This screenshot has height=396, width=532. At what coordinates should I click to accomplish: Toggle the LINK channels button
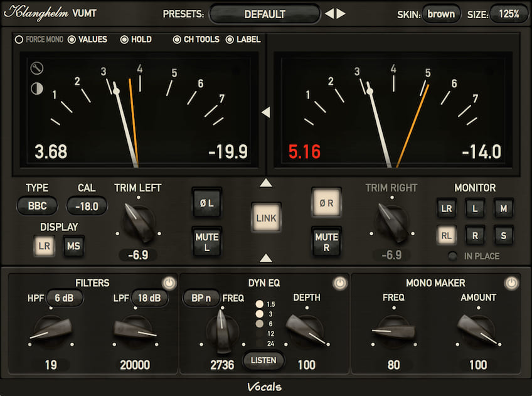(266, 218)
